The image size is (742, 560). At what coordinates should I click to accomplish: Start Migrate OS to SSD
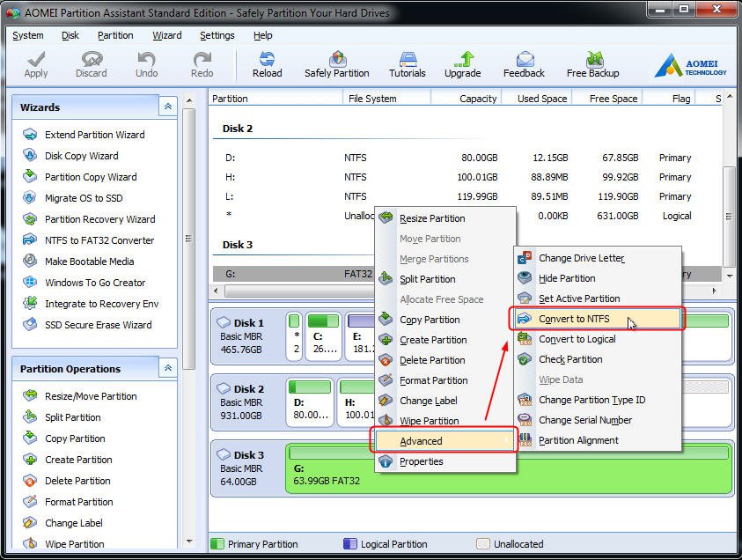[84, 198]
